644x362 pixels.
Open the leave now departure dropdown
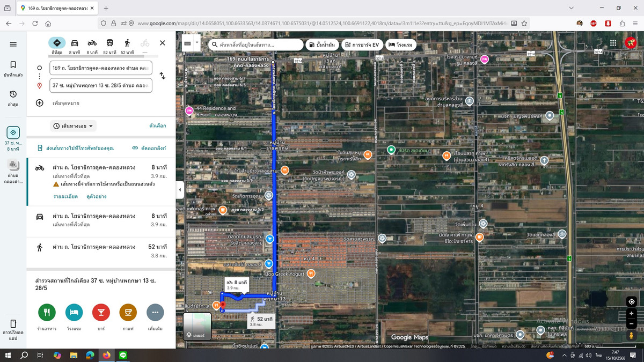[74, 126]
